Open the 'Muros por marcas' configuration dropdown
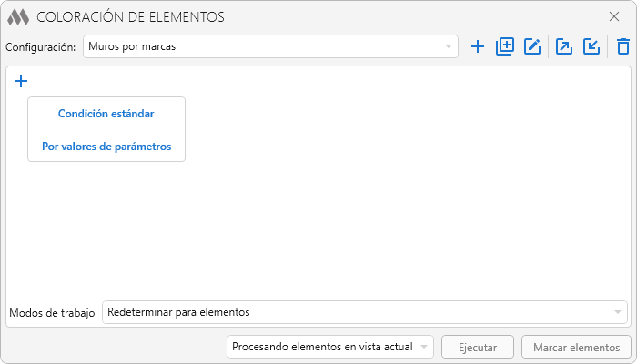The height and width of the screenshot is (364, 637). [x=270, y=46]
